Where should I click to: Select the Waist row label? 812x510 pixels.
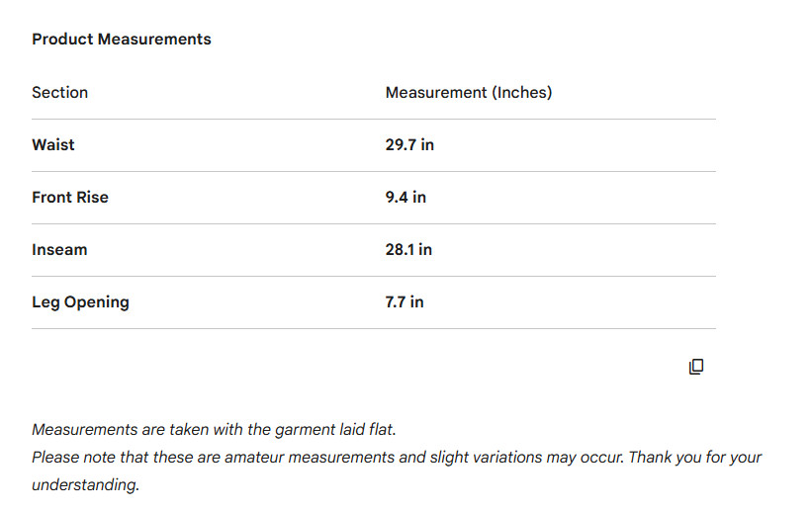tap(52, 145)
